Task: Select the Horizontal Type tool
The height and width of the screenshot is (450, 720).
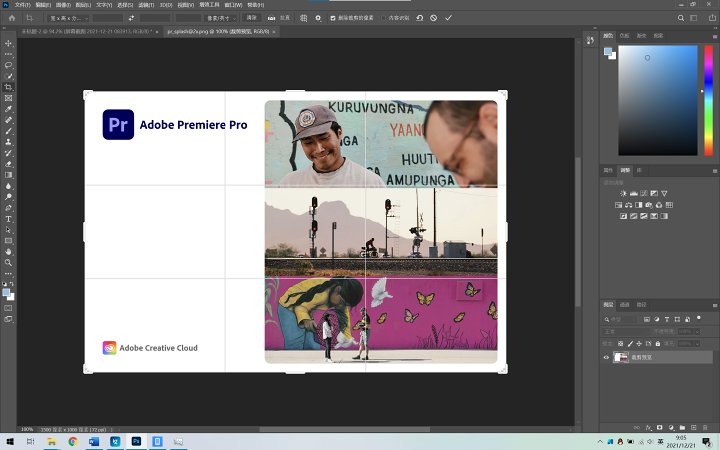Action: tap(8, 219)
